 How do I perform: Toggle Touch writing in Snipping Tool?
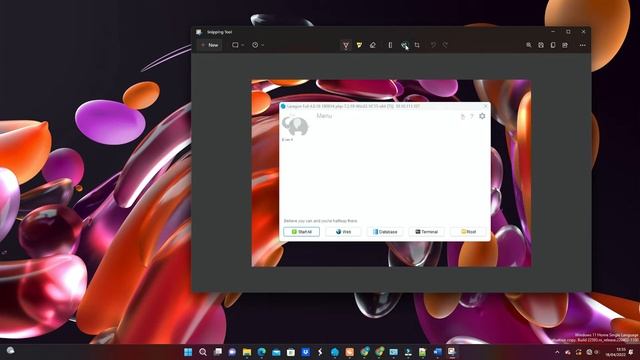(x=404, y=45)
